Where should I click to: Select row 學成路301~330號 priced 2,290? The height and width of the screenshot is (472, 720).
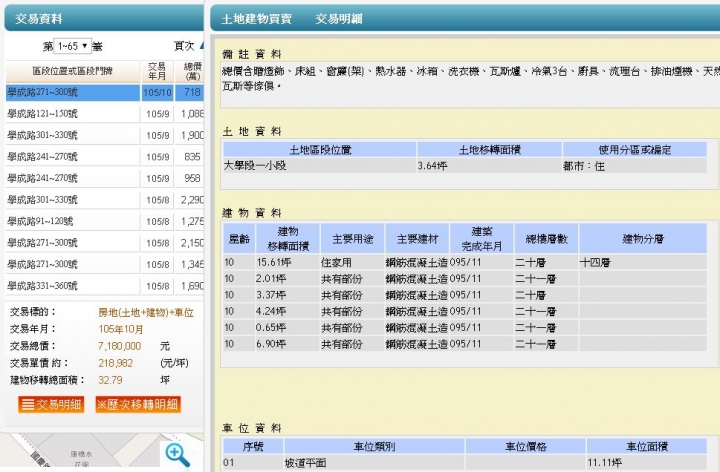(105, 200)
